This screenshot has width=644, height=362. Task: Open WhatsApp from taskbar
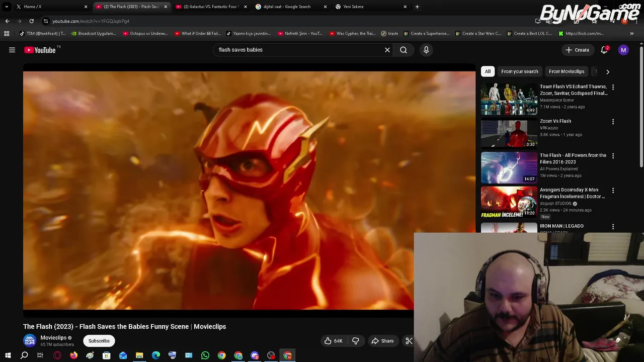click(205, 355)
